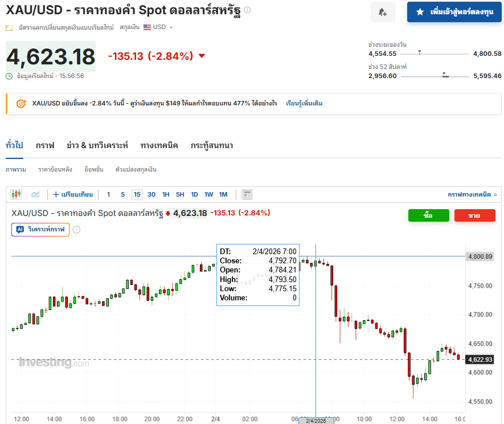Click info icon next to XAU/USD title

(x=247, y=10)
